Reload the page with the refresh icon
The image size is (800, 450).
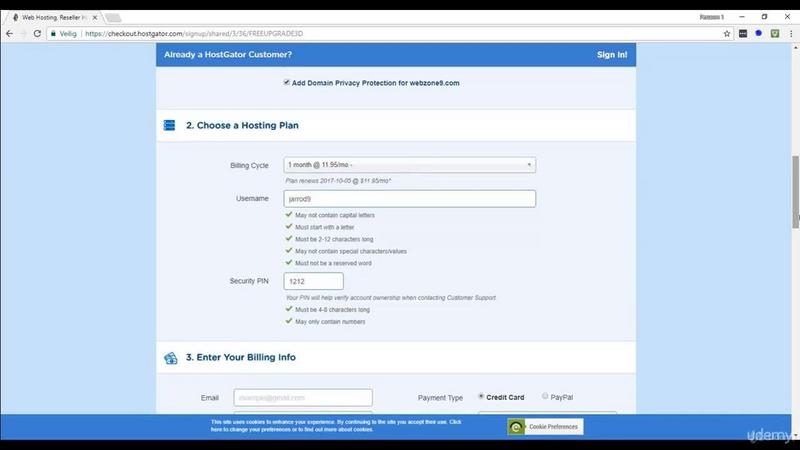tap(37, 34)
